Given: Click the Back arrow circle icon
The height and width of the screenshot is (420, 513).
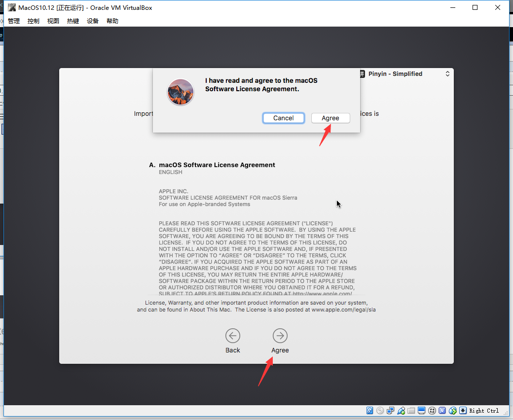Looking at the screenshot, I should 233,336.
